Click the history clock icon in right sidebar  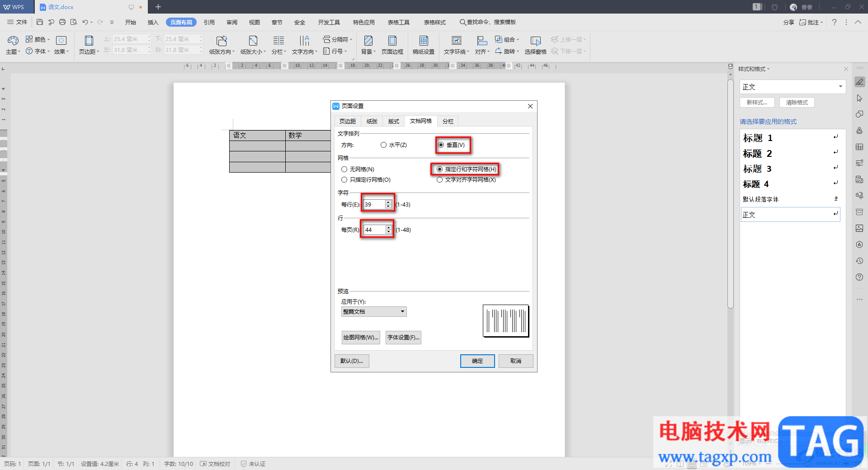coord(859,261)
